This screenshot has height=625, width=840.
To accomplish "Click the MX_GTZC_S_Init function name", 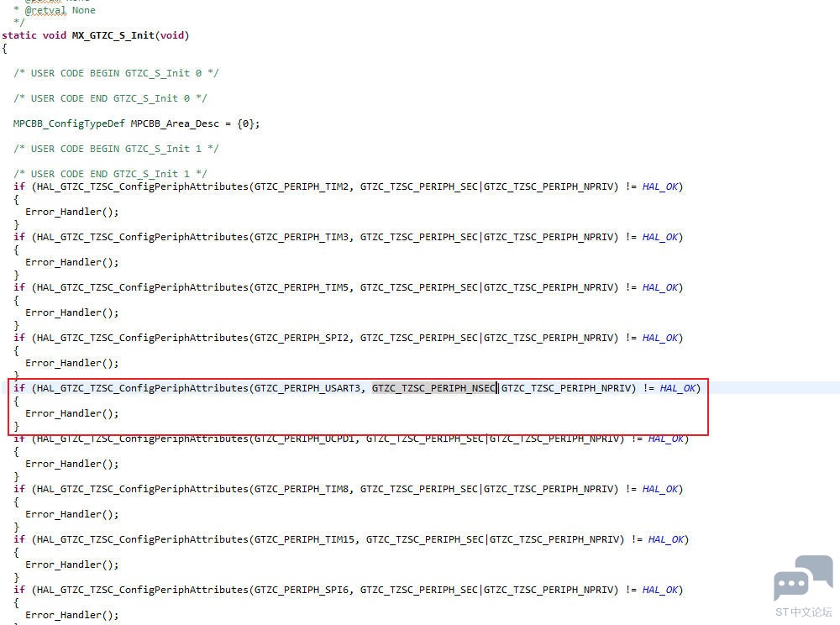I will [x=113, y=35].
